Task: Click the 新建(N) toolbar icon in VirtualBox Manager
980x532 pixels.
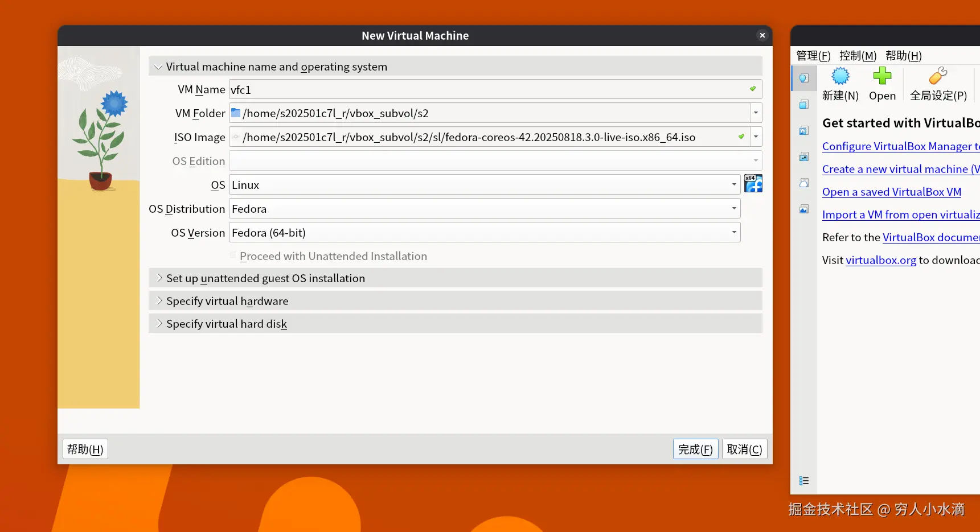Action: (x=840, y=76)
